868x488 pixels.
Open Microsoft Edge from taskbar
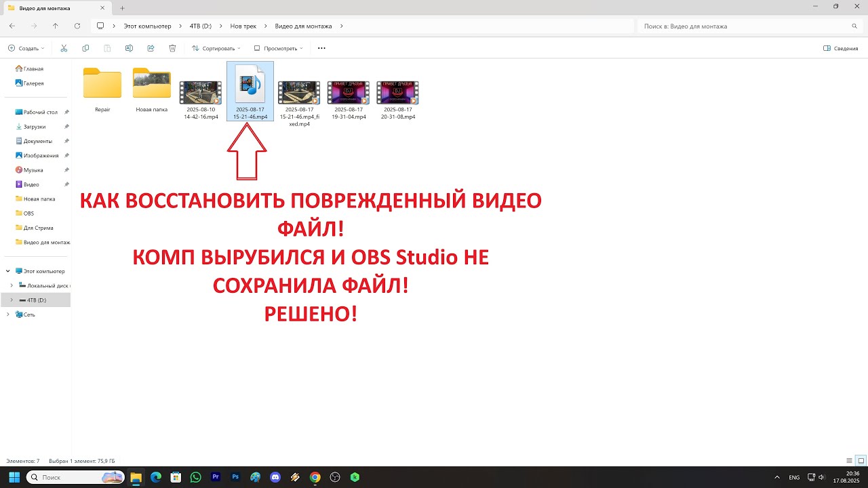pyautogui.click(x=155, y=477)
